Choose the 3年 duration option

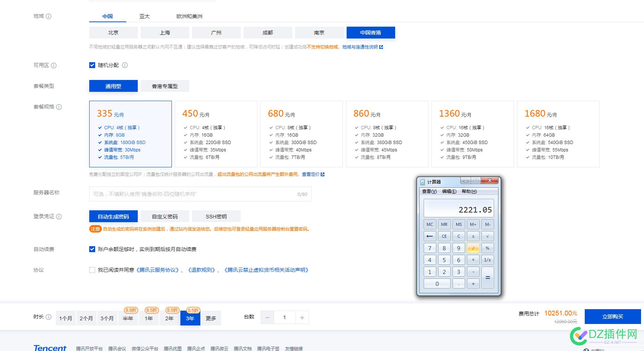tap(190, 318)
